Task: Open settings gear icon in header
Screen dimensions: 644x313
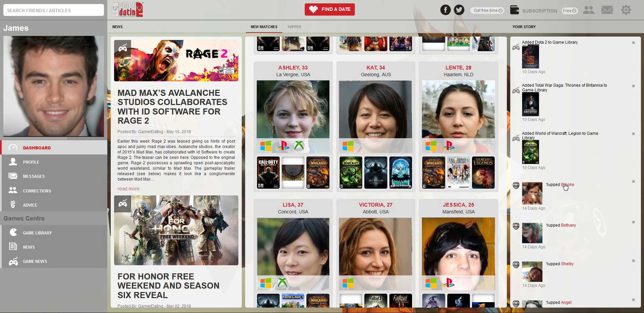Action: click(626, 10)
